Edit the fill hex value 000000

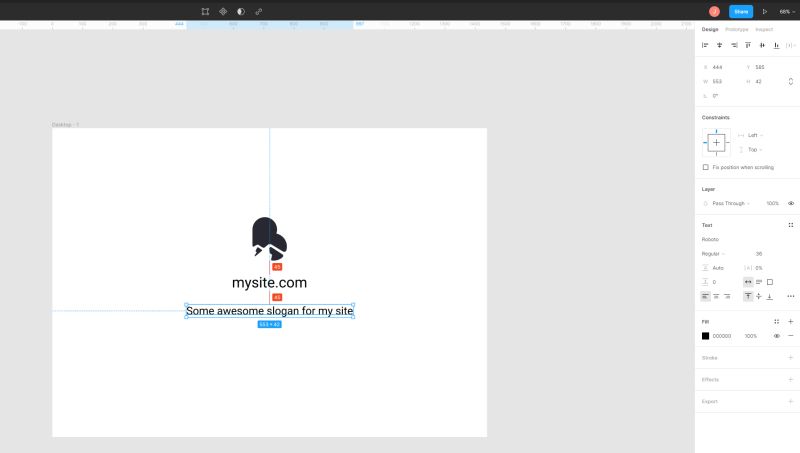[x=722, y=336]
